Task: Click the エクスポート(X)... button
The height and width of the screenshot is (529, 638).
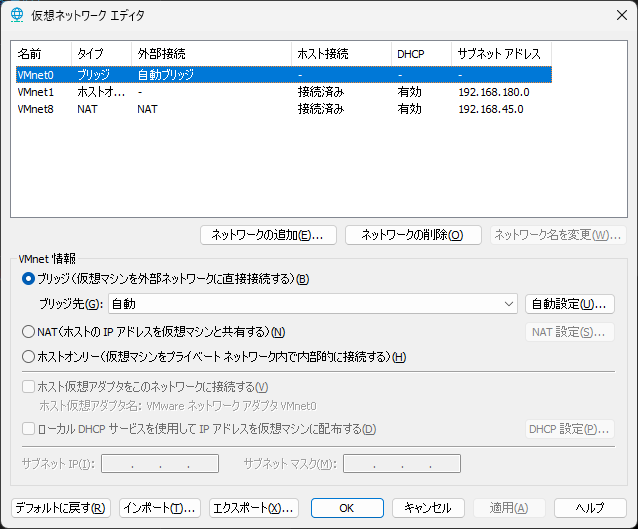Action: click(x=253, y=508)
